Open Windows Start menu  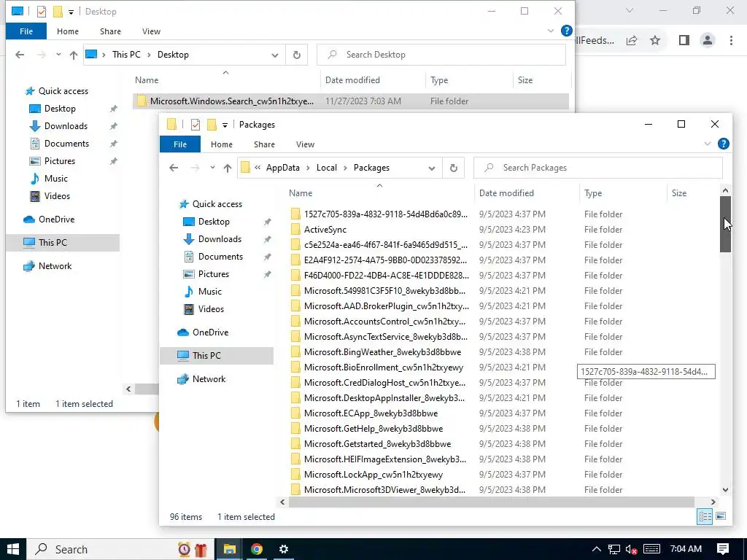13,549
